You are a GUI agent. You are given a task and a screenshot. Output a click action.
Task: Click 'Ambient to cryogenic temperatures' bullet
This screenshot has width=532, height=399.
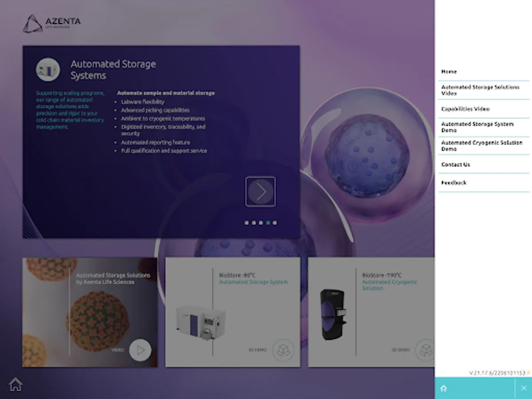pos(163,119)
